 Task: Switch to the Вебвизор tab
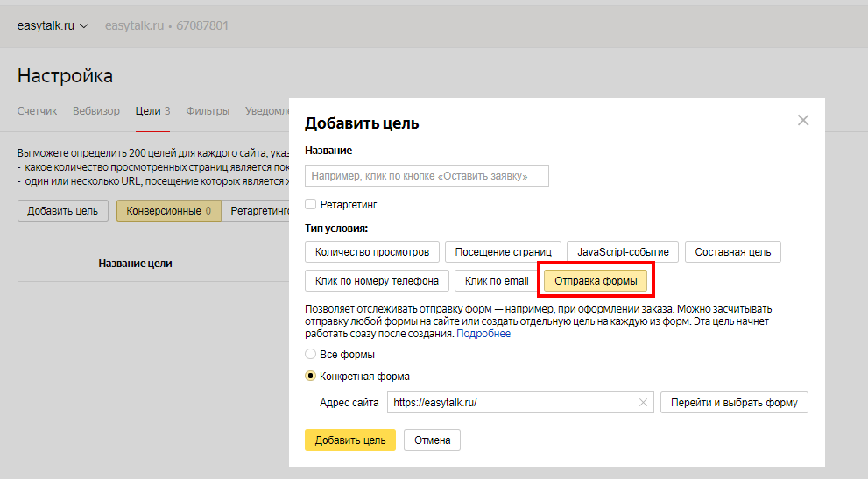[x=96, y=111]
